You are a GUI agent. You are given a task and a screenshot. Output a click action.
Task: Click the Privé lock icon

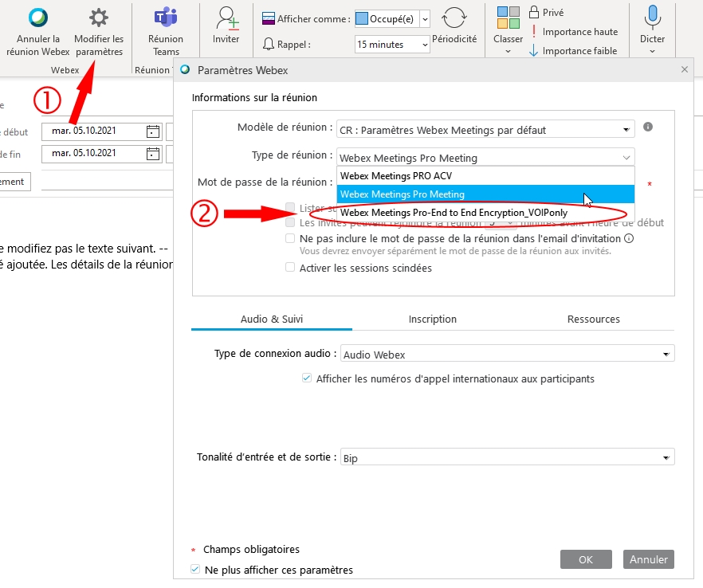point(533,12)
